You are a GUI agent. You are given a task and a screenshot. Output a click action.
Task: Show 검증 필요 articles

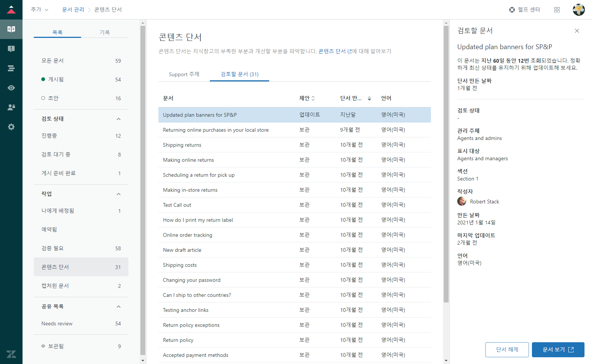[81, 248]
